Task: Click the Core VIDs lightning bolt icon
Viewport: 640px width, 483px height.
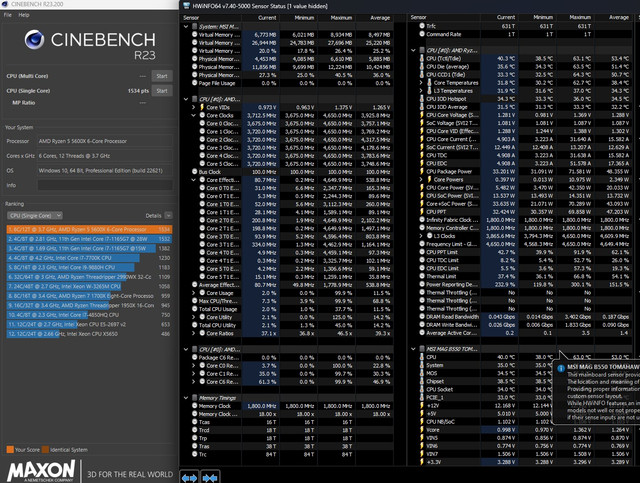Action: point(202,107)
